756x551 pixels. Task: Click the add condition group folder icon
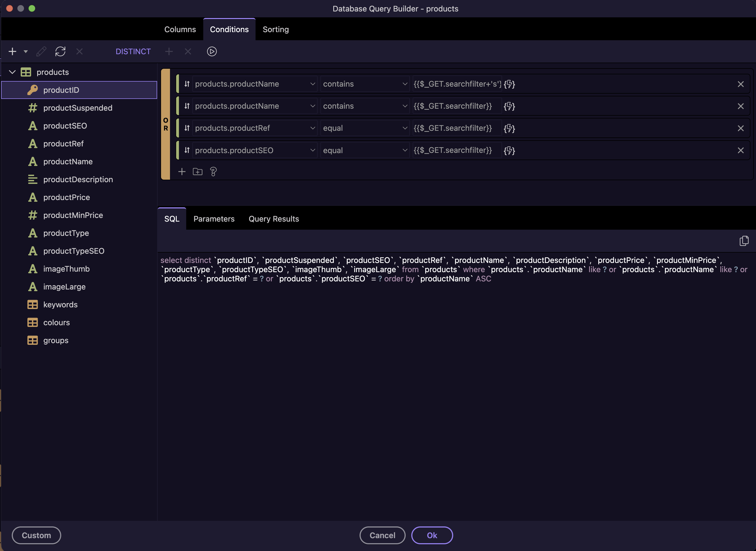[198, 172]
